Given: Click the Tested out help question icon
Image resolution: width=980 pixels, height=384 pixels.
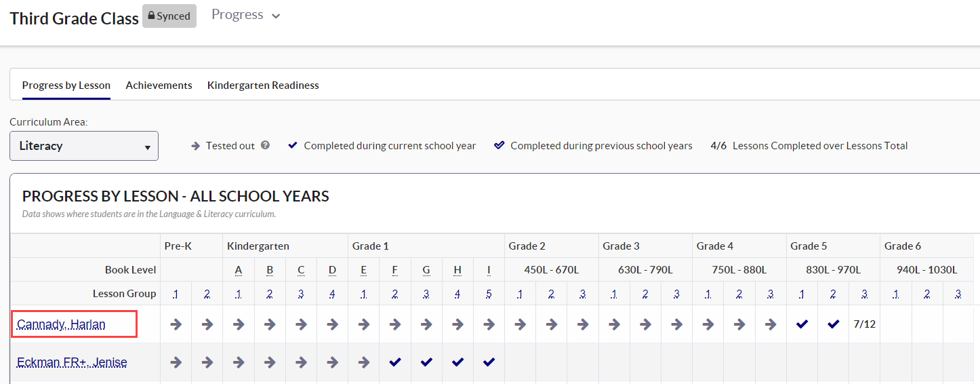Looking at the screenshot, I should point(266,145).
